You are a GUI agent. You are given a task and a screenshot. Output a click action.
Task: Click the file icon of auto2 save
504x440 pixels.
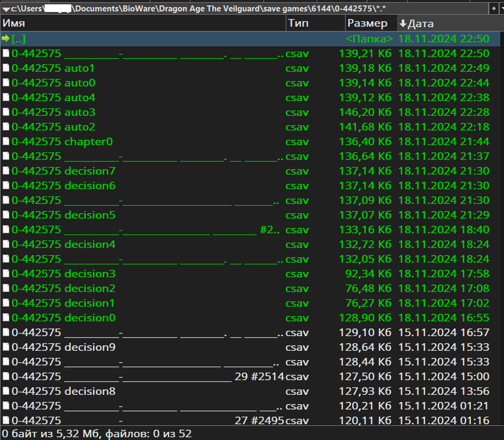pos(6,127)
